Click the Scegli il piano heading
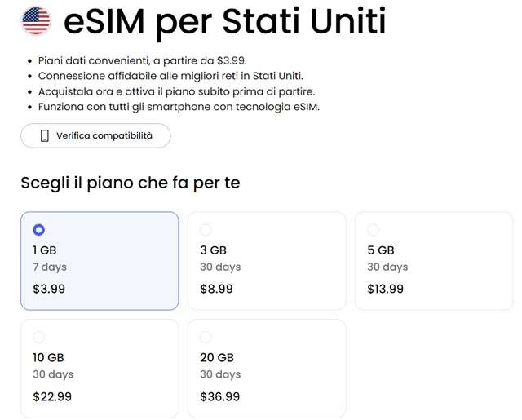This screenshot has width=522, height=420. 130,182
